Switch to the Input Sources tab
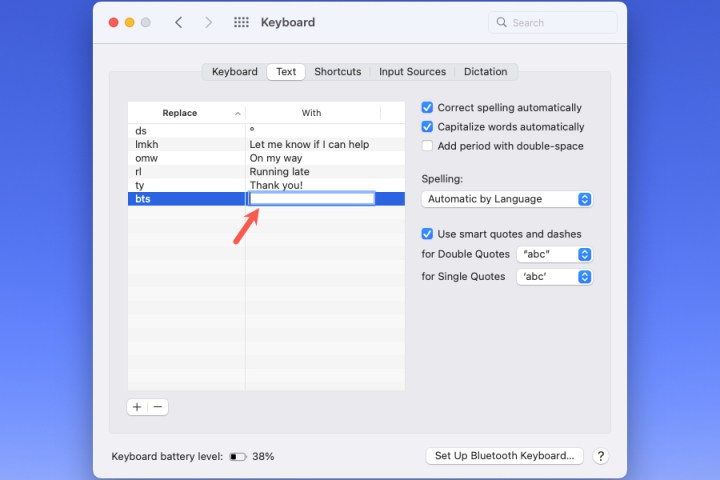Viewport: 720px width, 480px height. point(412,72)
